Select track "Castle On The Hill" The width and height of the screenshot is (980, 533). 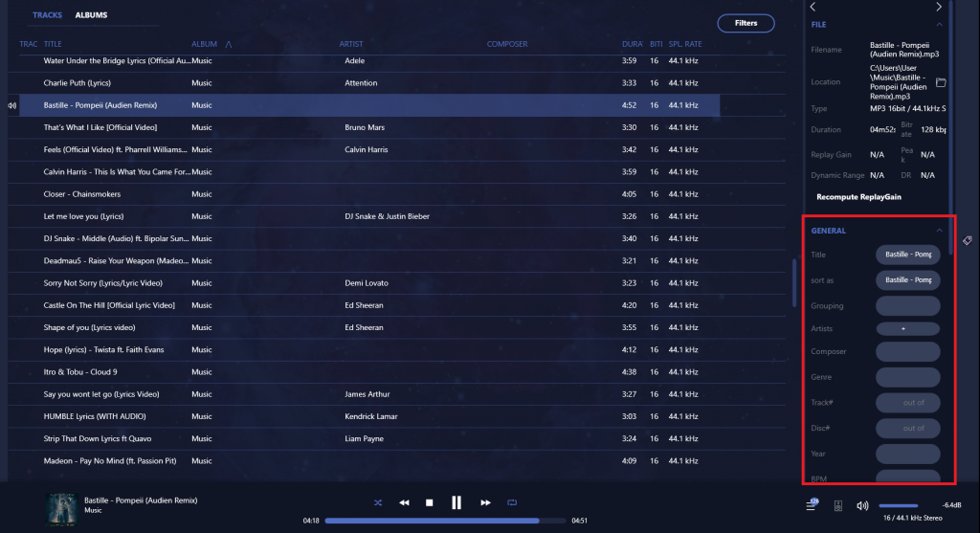coord(396,305)
